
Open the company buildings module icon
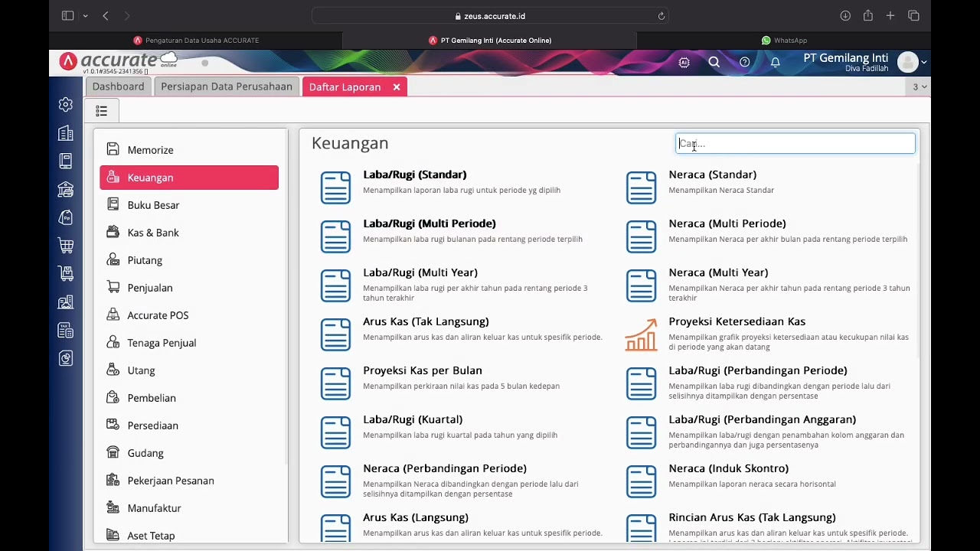pos(66,133)
